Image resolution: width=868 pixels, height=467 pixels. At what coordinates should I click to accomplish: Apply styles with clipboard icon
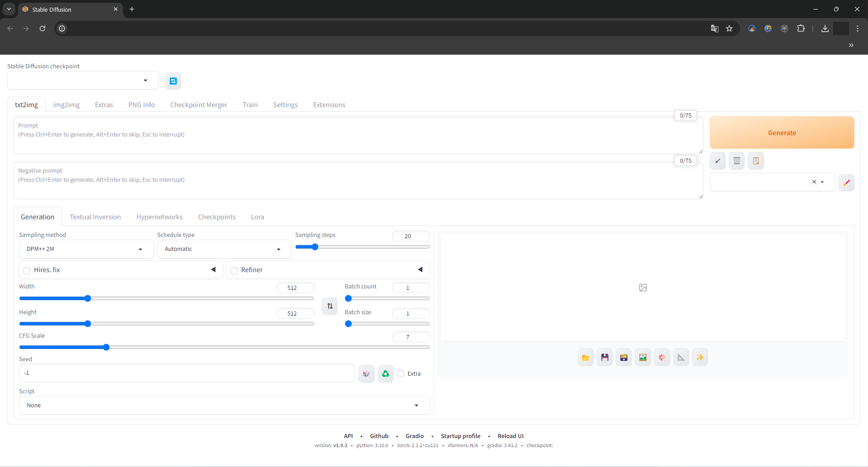pos(755,161)
